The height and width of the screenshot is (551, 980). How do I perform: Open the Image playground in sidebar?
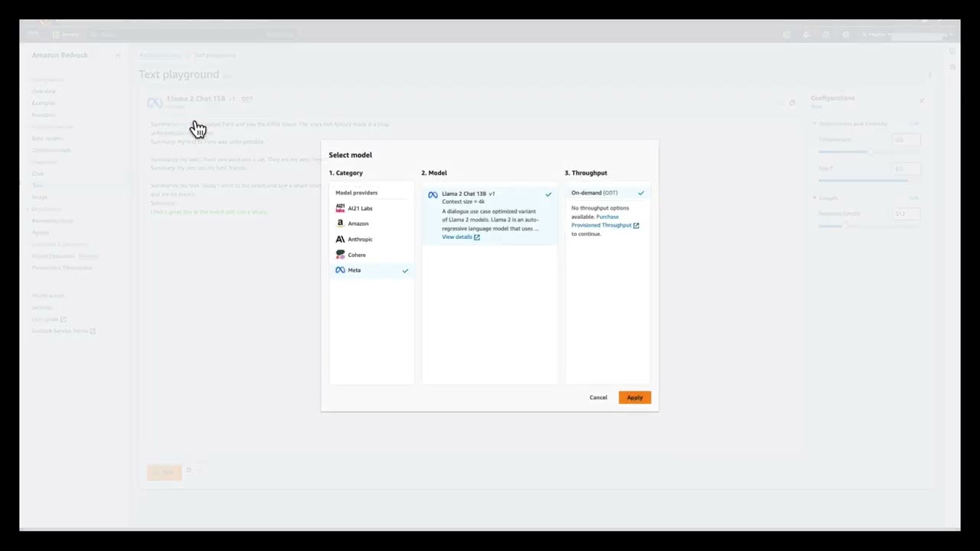[x=39, y=197]
